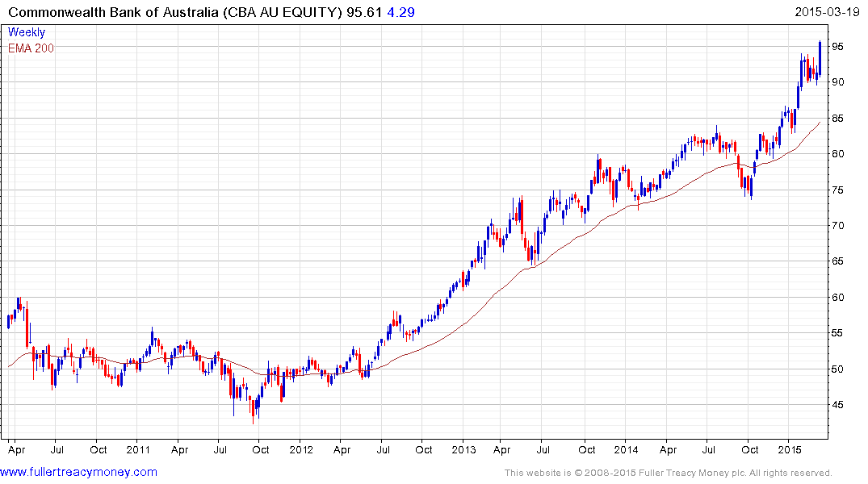This screenshot has width=868, height=484.
Task: Click the 2015 time axis label
Action: coord(790,449)
